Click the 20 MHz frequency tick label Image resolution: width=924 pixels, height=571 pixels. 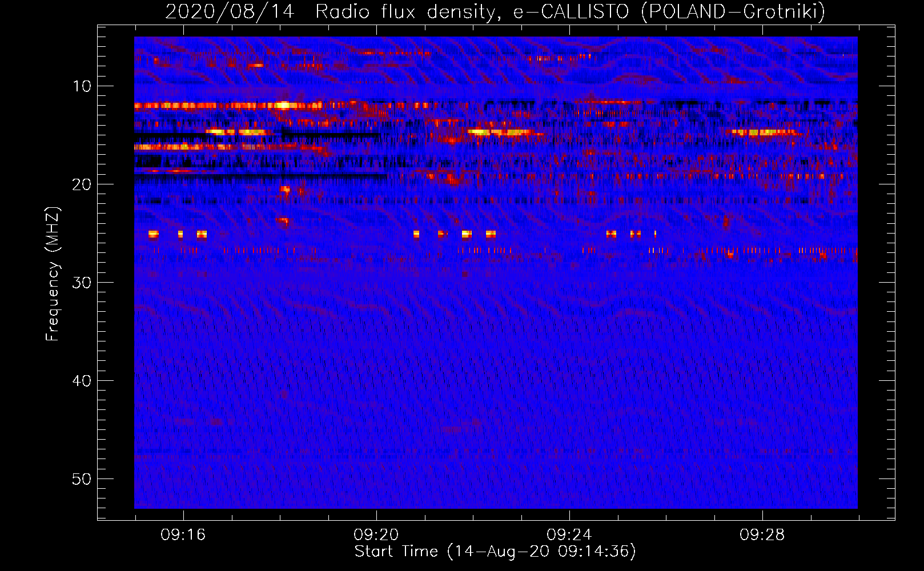click(82, 184)
